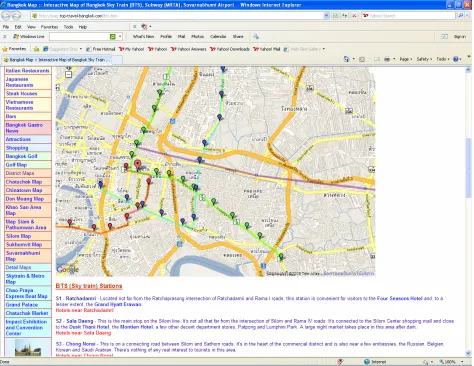The image size is (474, 366).
Task: Close the Windows Live toolbar with its X
Action: pyautogui.click(x=5, y=37)
